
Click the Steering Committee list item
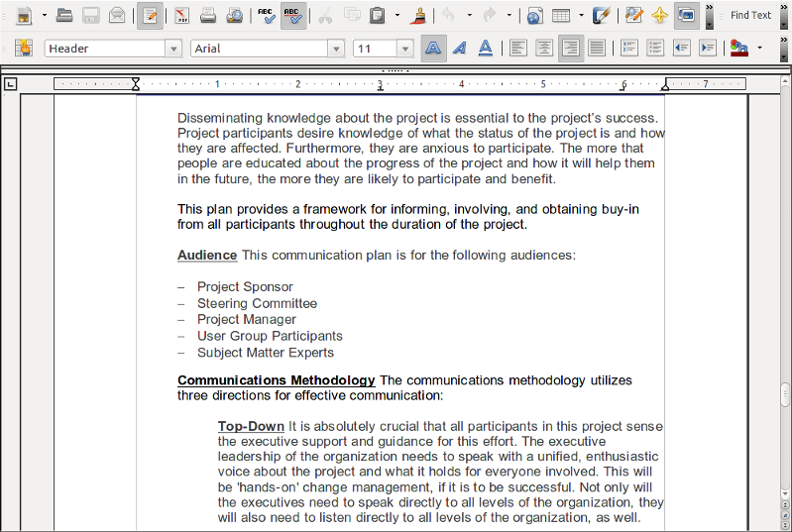(x=257, y=303)
